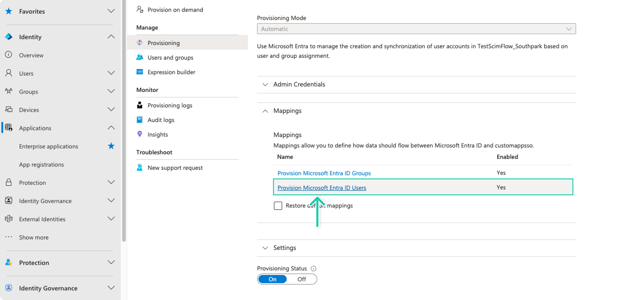Click the Identity diamond icon
This screenshot has height=300, width=644.
(9, 37)
